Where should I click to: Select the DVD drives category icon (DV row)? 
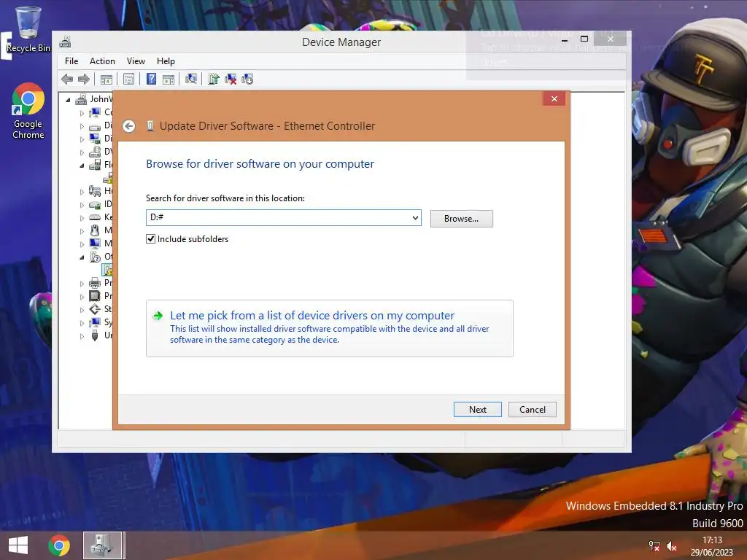pyautogui.click(x=96, y=152)
